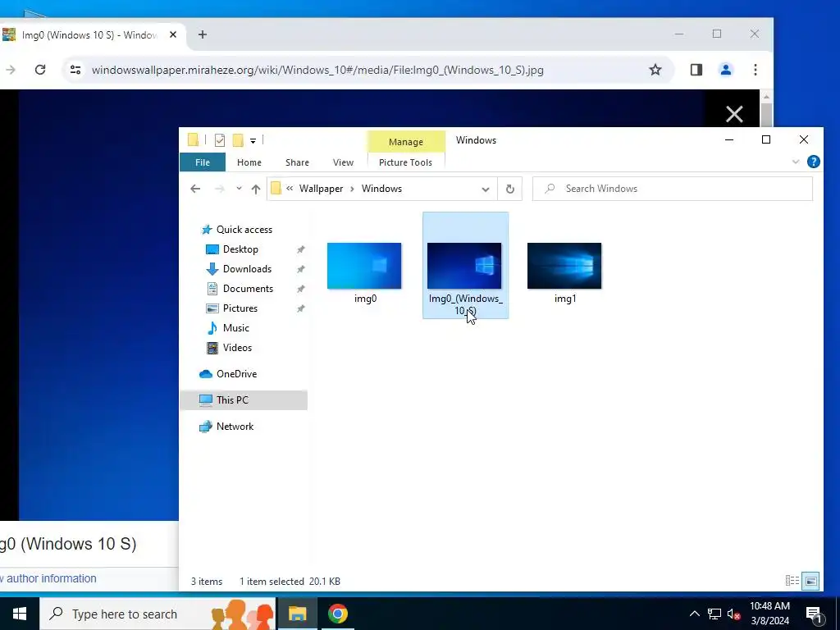Open Pictures in navigation pane
The height and width of the screenshot is (630, 840).
(x=240, y=308)
